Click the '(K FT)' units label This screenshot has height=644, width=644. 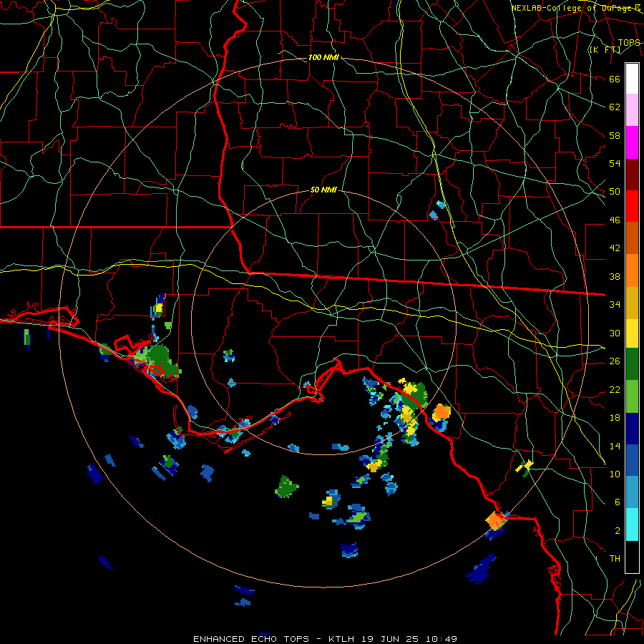tap(605, 50)
